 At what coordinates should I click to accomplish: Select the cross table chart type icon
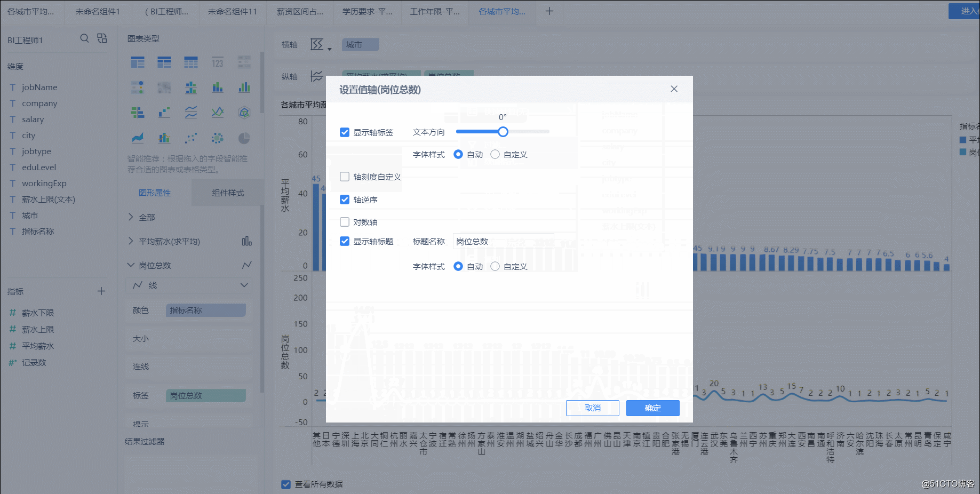tap(164, 62)
